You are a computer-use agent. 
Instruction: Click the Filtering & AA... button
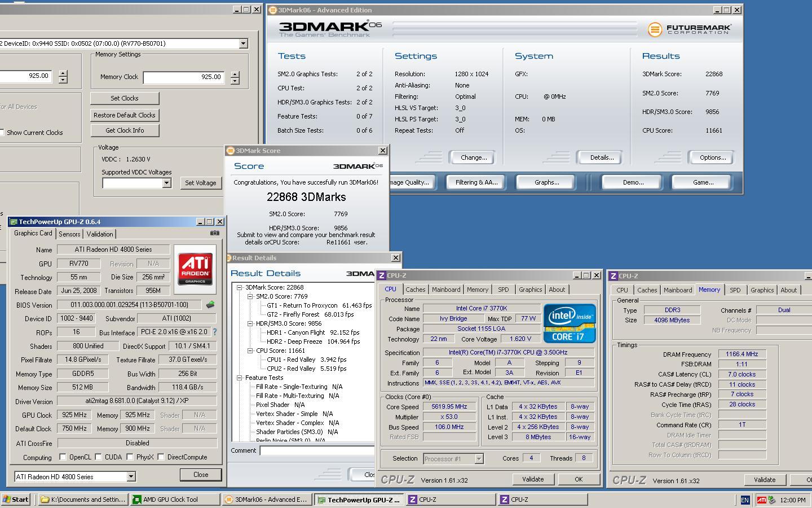coord(476,182)
